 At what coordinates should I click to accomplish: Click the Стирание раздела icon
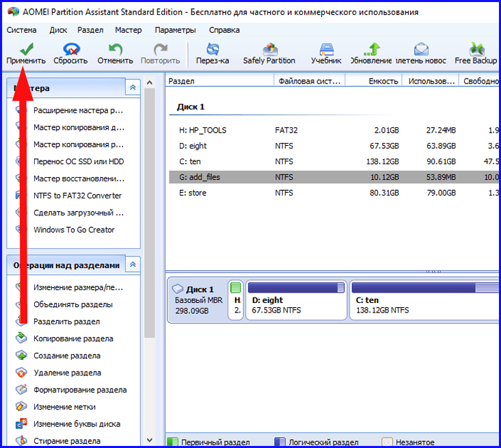coord(21,440)
